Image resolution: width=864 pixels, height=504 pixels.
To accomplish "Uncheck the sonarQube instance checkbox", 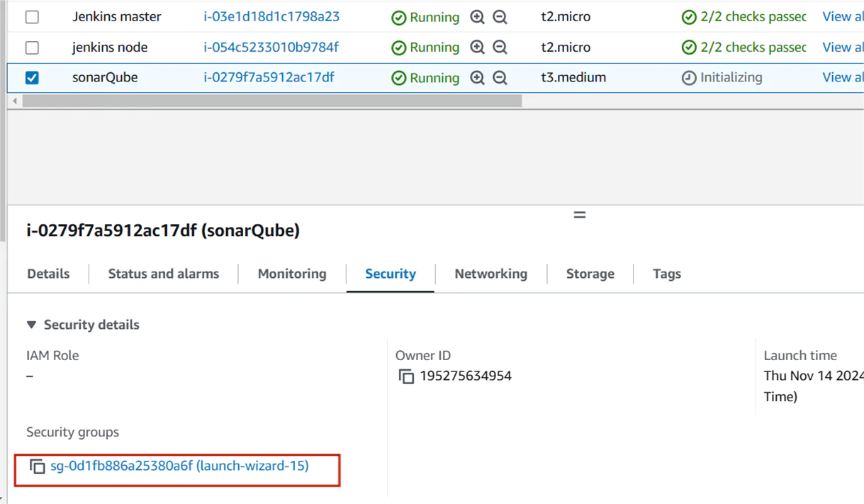I will tap(32, 78).
